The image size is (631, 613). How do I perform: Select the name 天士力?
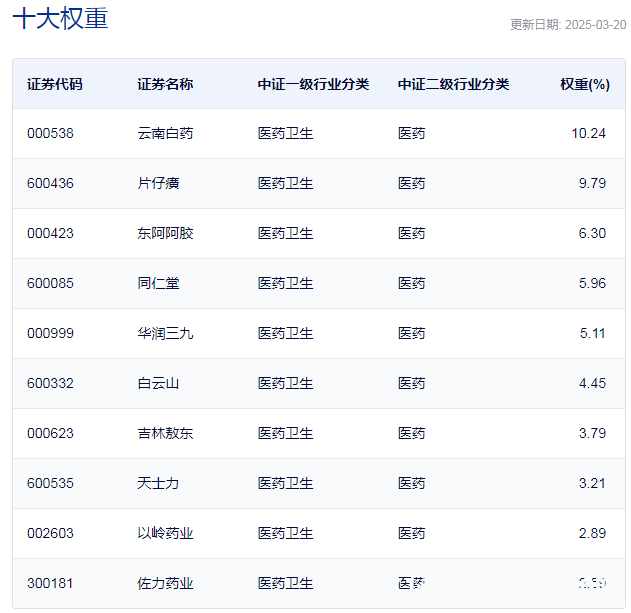[x=158, y=483]
